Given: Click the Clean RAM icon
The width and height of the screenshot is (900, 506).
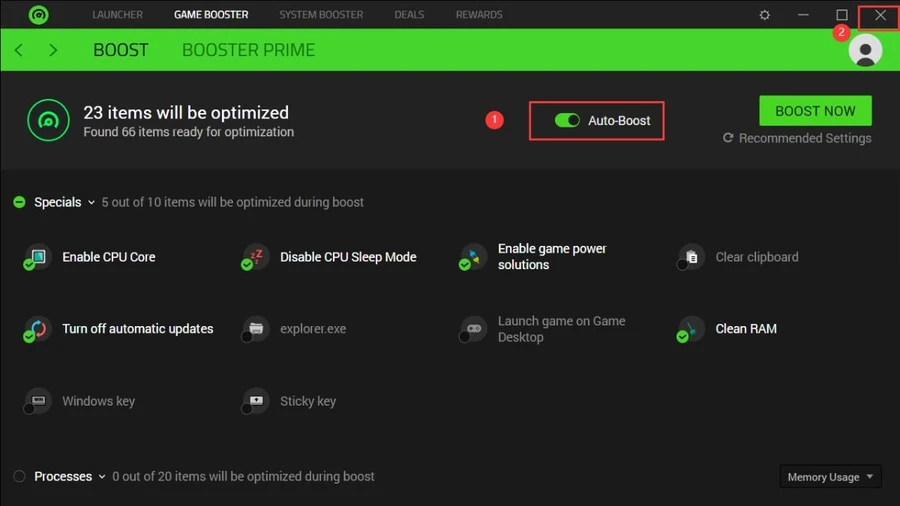Looking at the screenshot, I should point(690,329).
